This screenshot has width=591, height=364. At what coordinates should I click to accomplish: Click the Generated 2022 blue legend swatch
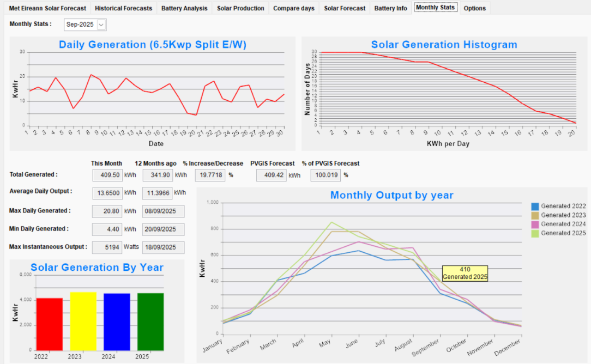pyautogui.click(x=535, y=207)
